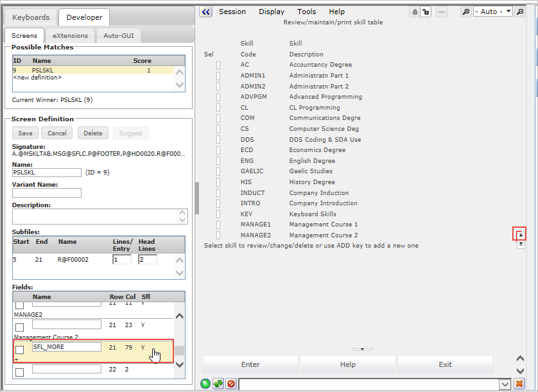Click into the Head Lines input box
Screen dimensions: 538x392
tap(148, 260)
